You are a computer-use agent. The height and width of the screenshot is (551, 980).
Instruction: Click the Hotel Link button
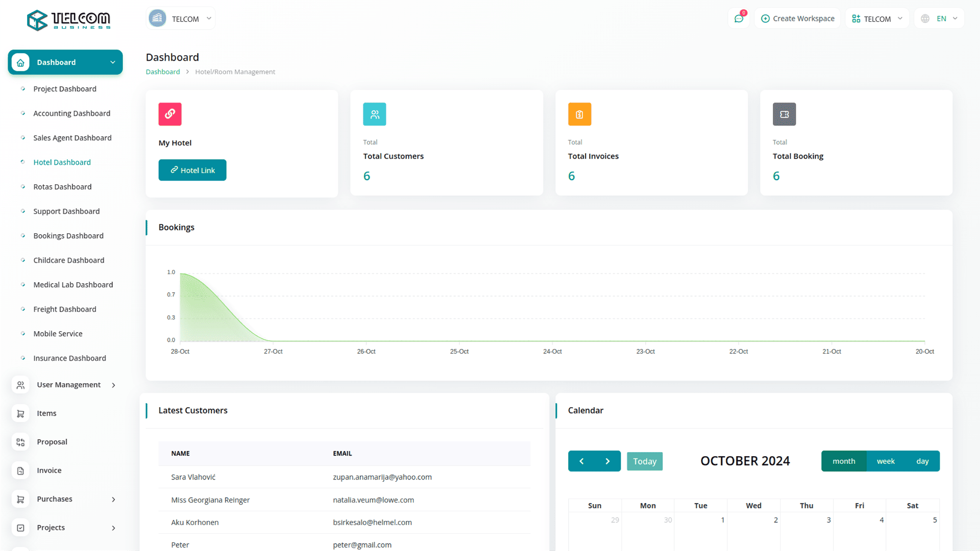pos(192,170)
